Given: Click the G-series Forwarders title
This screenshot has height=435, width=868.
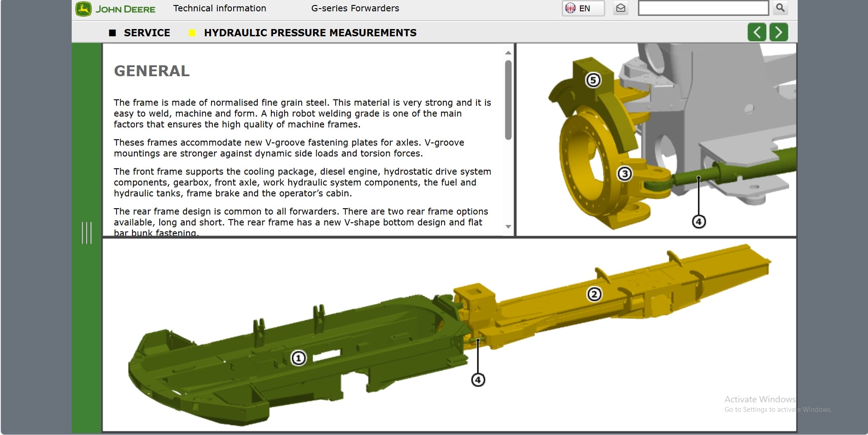Looking at the screenshot, I should click(355, 8).
